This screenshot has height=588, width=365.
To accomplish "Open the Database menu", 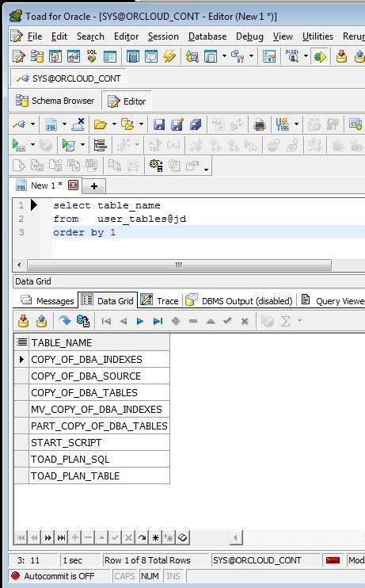I will click(x=207, y=36).
